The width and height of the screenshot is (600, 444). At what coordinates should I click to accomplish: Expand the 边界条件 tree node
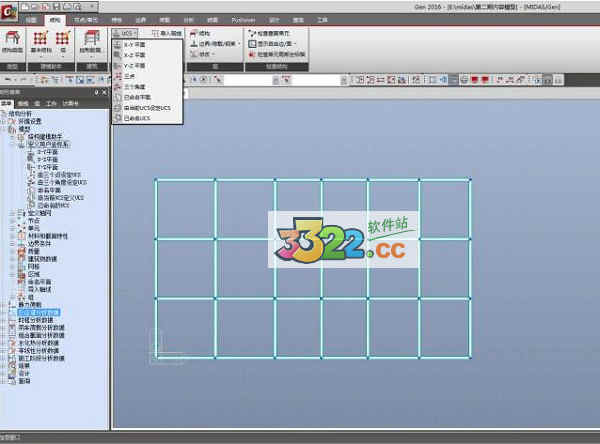click(13, 243)
